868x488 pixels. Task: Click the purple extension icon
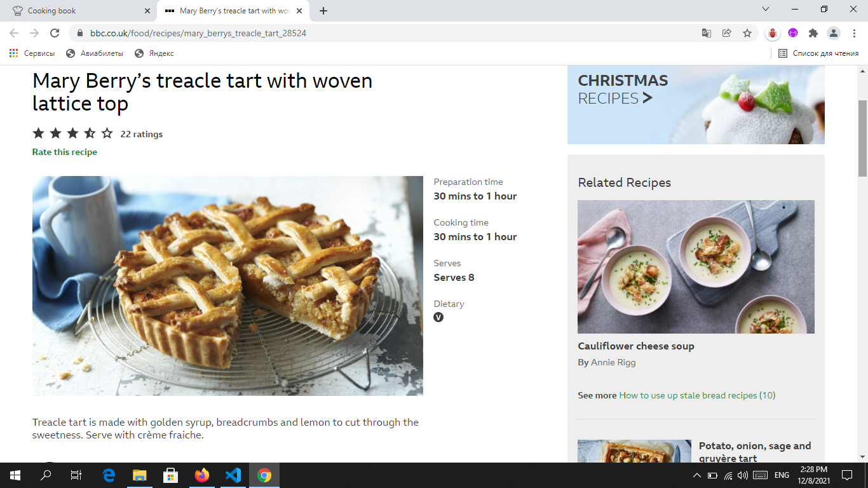tap(792, 33)
